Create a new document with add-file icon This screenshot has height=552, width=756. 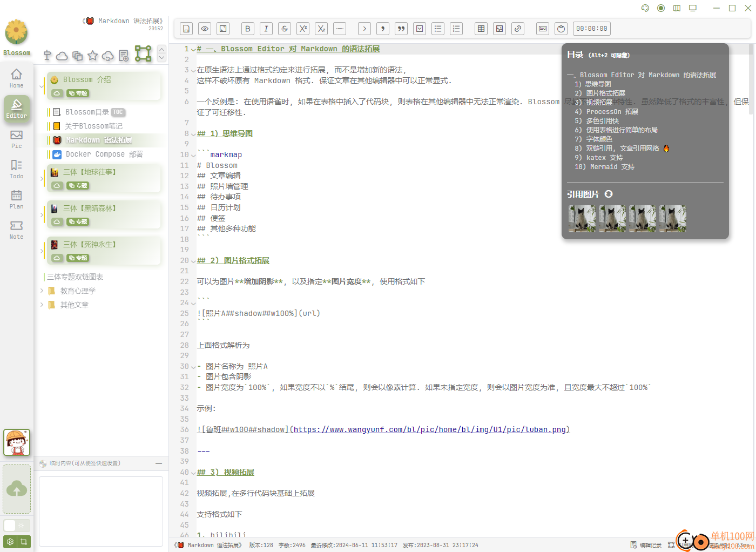click(124, 56)
